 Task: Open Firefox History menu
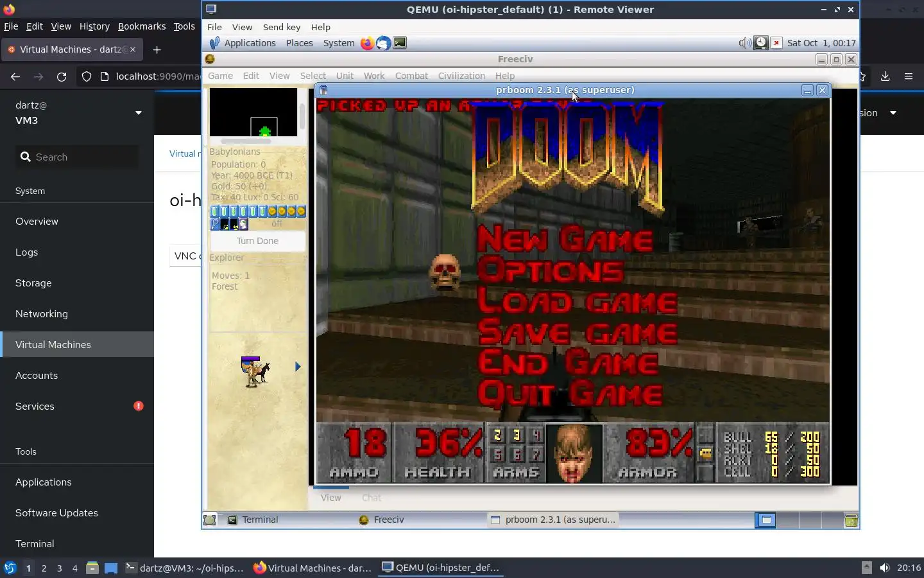[x=94, y=26]
